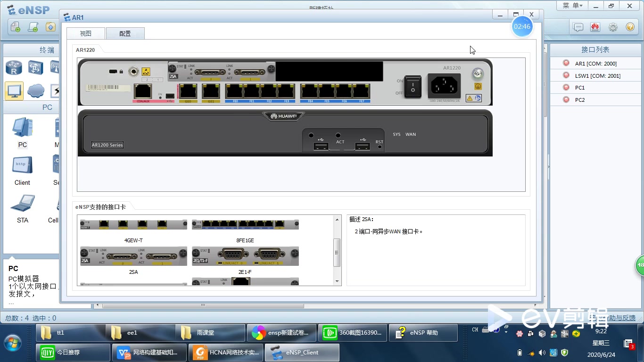Click the card list scroll-down arrow

click(337, 281)
